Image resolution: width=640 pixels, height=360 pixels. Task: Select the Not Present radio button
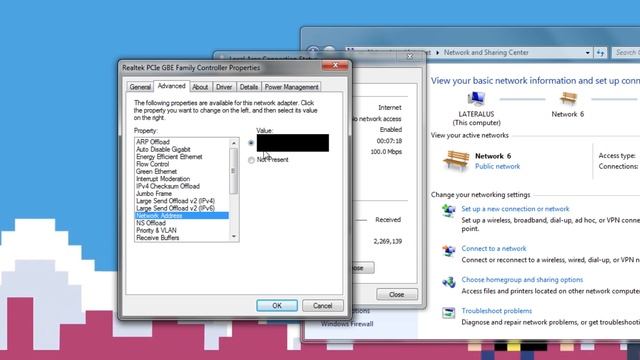(251, 160)
